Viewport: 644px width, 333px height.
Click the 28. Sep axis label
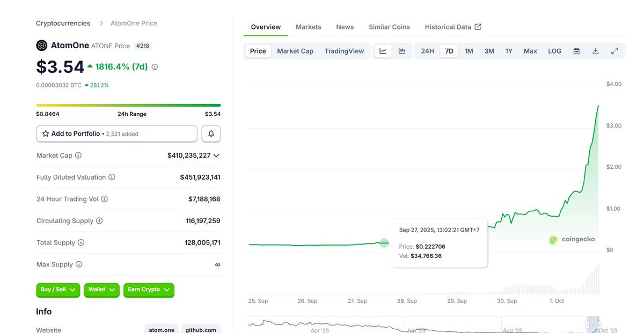(x=407, y=301)
